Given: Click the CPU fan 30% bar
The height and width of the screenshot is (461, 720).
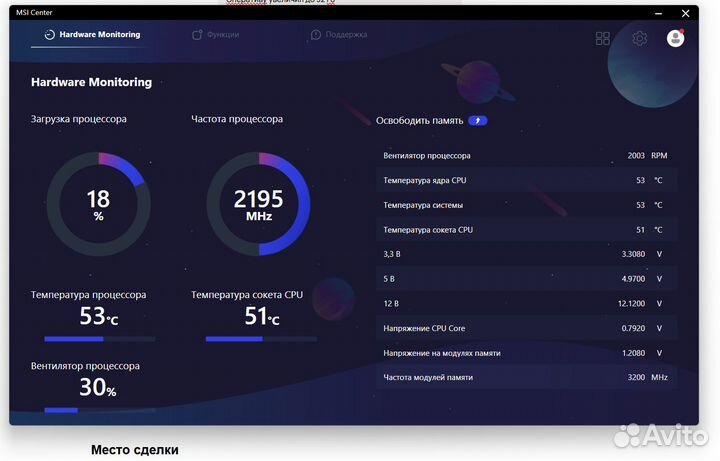Looking at the screenshot, I should point(93,409).
